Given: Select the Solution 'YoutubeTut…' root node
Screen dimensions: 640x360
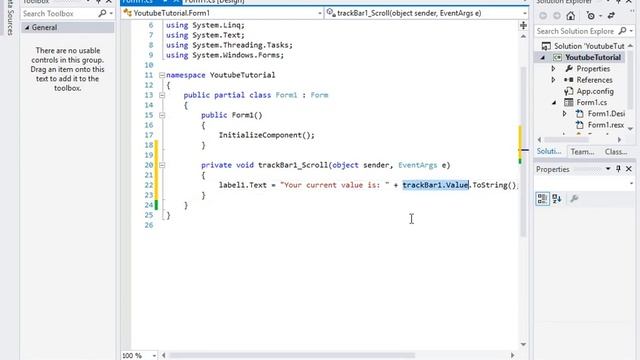Looking at the screenshot, I should tap(583, 46).
